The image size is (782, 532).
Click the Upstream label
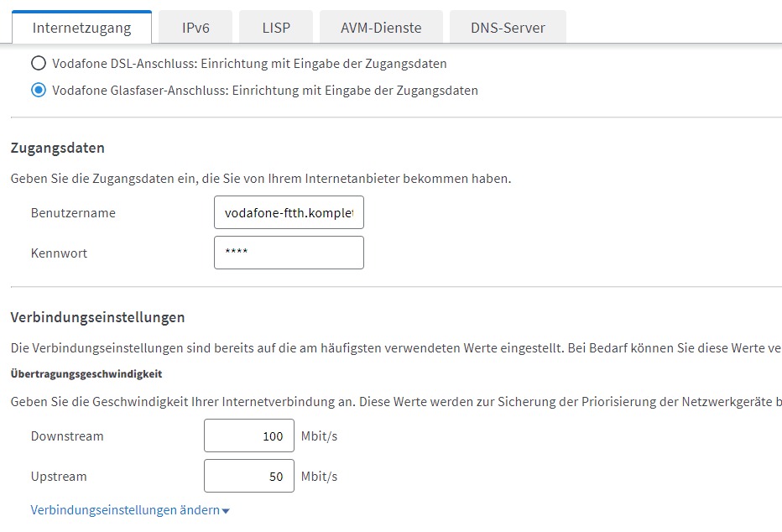(59, 477)
